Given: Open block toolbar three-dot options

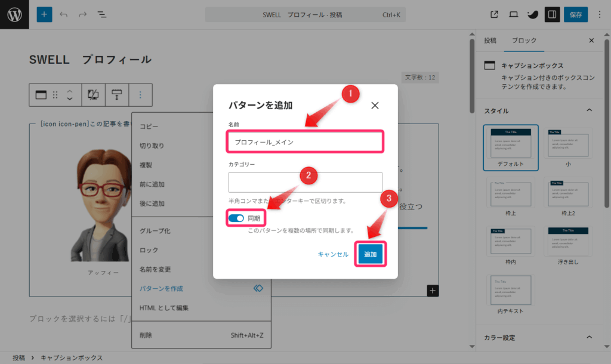Looking at the screenshot, I should (x=140, y=95).
